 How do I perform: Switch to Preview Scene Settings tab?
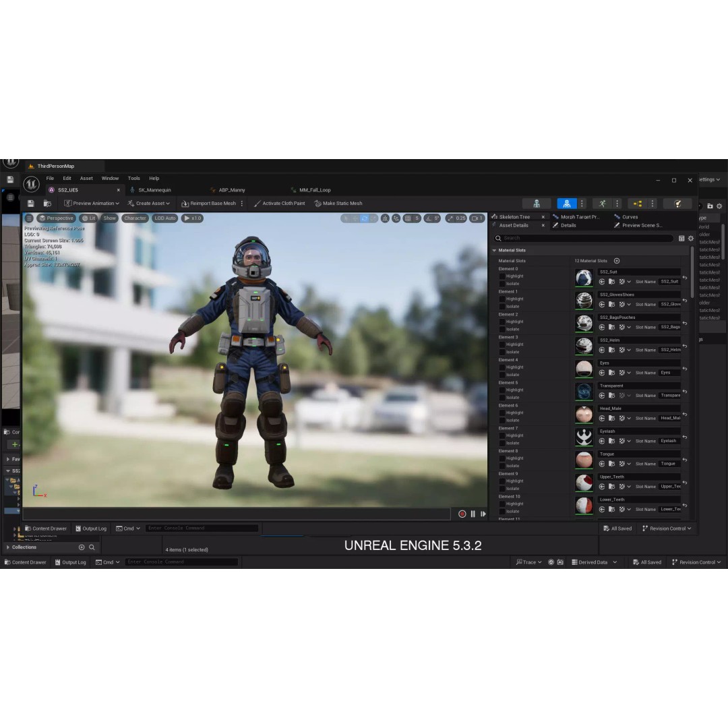pyautogui.click(x=638, y=225)
